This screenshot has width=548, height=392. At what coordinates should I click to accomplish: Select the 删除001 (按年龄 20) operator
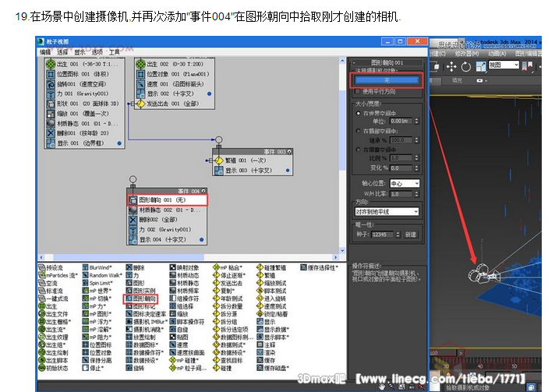pyautogui.click(x=84, y=133)
